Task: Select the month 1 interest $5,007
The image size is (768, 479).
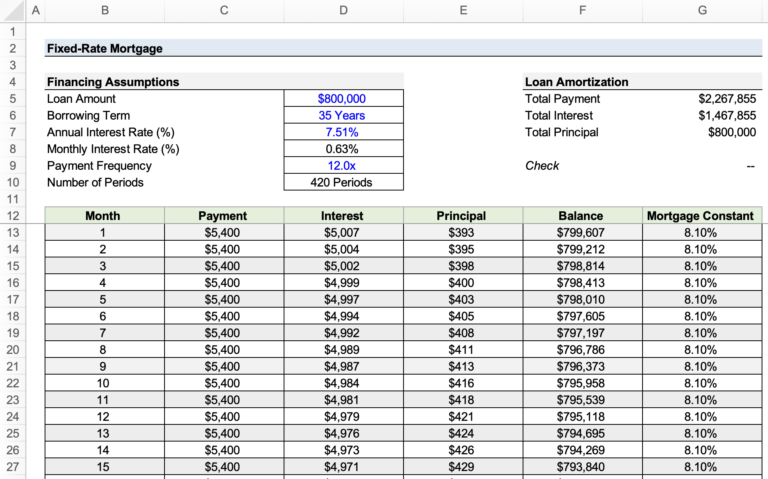Action: pyautogui.click(x=343, y=232)
